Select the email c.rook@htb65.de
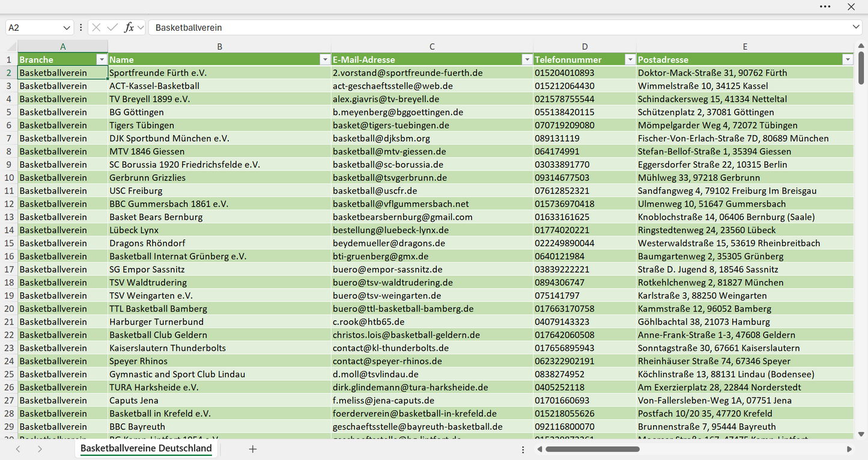Screen dimensions: 868x460 [x=432, y=322]
